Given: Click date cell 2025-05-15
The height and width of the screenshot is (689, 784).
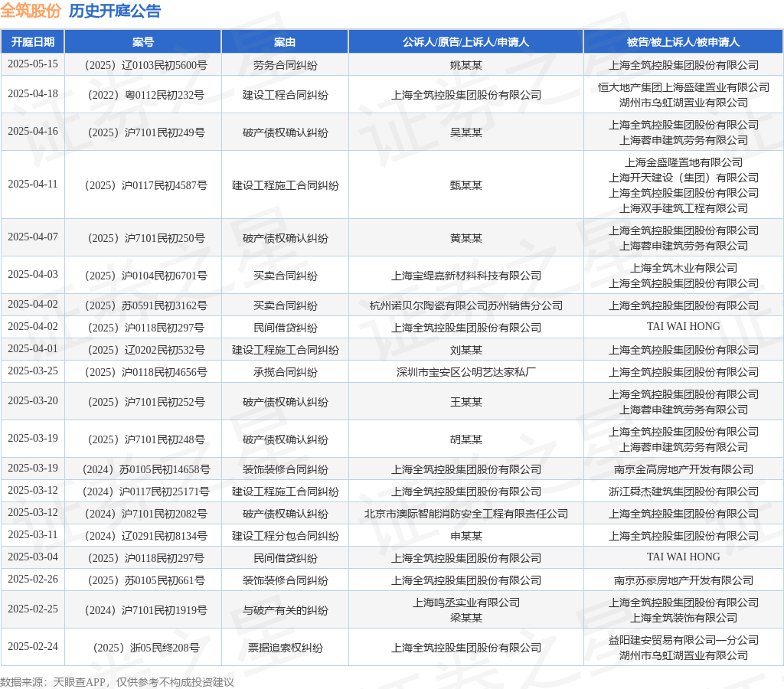Looking at the screenshot, I should (32, 64).
